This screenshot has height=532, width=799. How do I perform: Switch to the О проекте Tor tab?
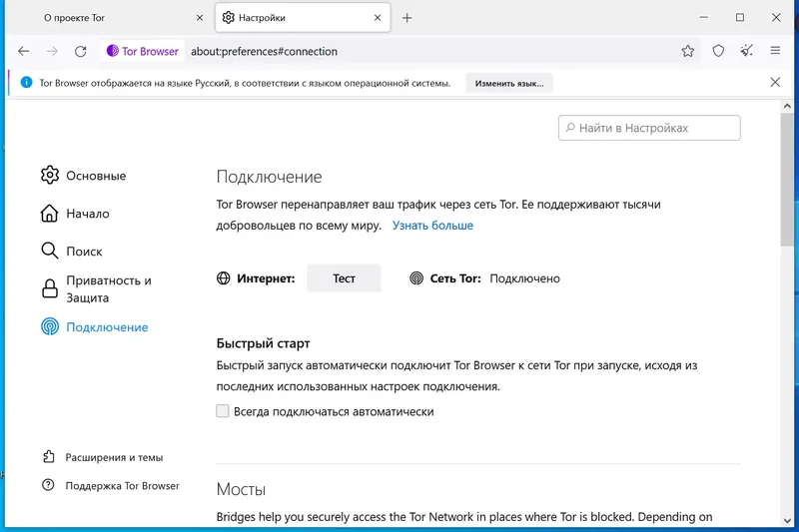click(x=110, y=18)
